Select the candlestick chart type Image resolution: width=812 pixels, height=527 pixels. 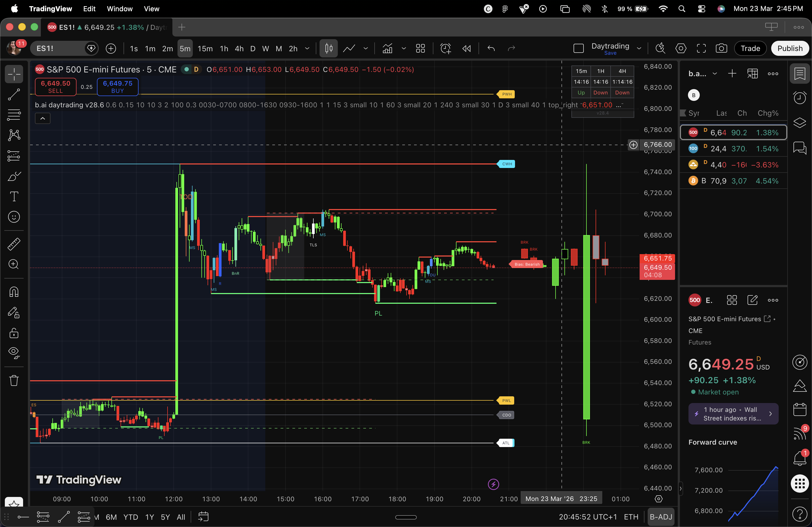(x=329, y=48)
